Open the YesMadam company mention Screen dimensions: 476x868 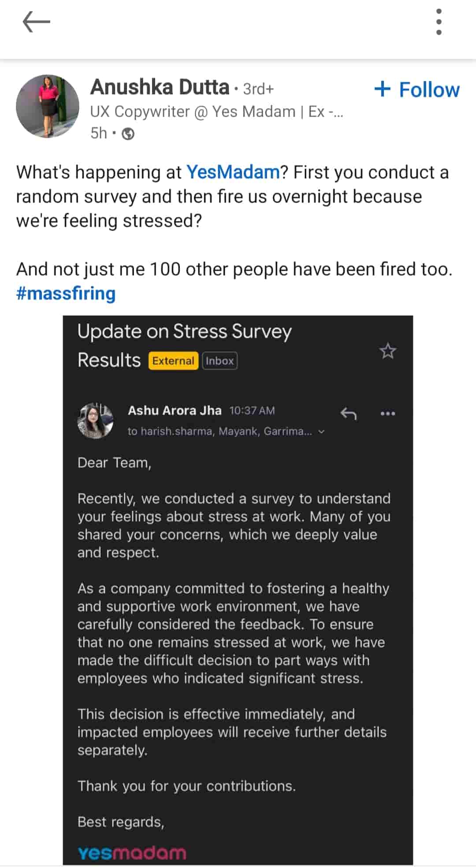click(x=233, y=172)
